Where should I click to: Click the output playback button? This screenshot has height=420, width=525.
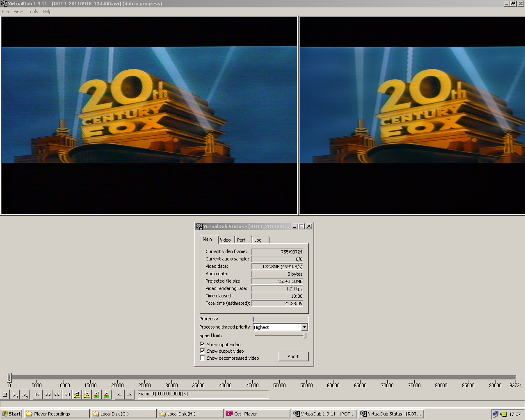tap(25, 395)
